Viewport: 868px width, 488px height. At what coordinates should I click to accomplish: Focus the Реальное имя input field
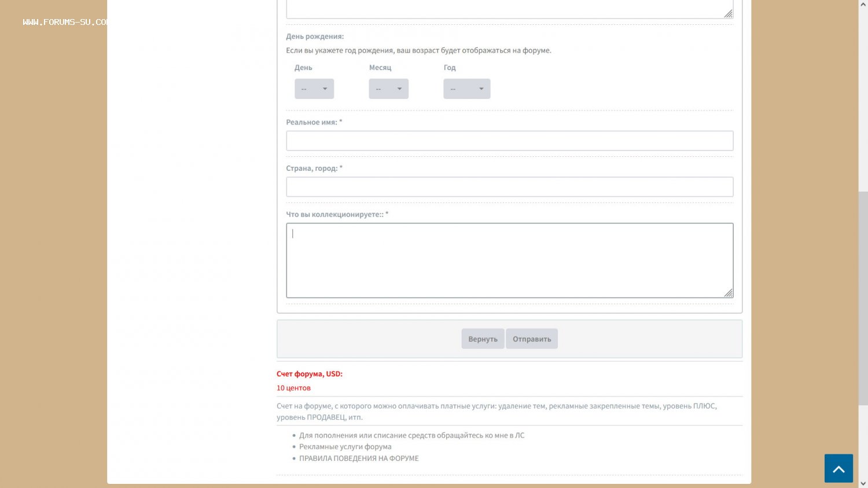[x=509, y=141]
